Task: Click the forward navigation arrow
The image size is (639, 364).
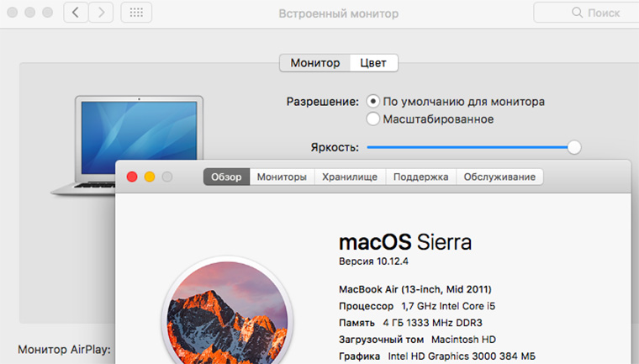Action: pyautogui.click(x=101, y=13)
